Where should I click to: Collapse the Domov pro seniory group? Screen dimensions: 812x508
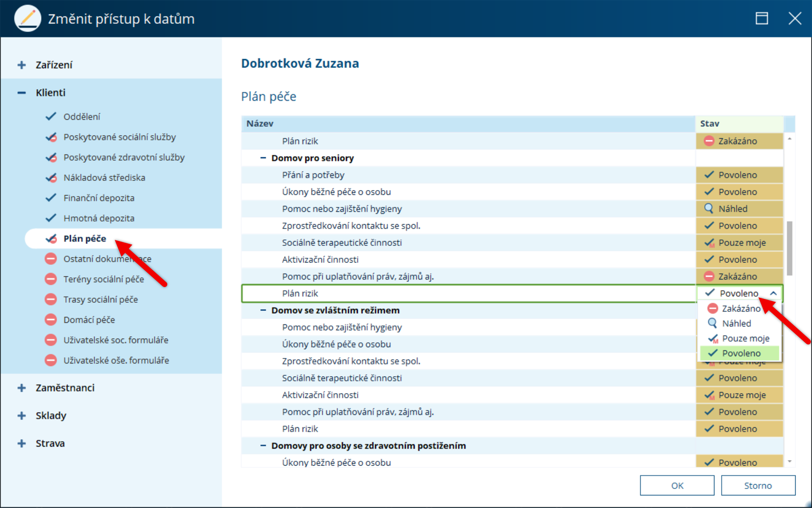(263, 158)
